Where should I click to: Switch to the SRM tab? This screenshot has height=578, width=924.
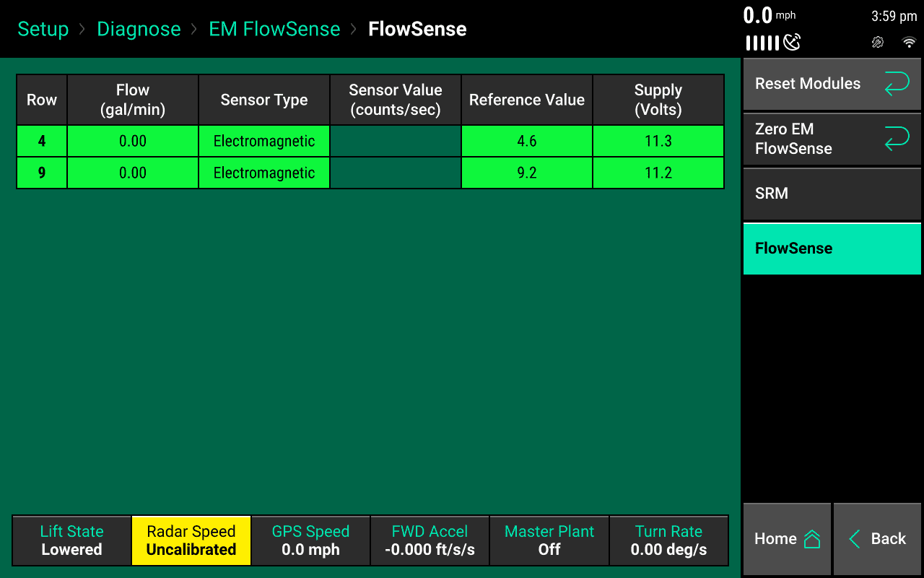pyautogui.click(x=832, y=194)
